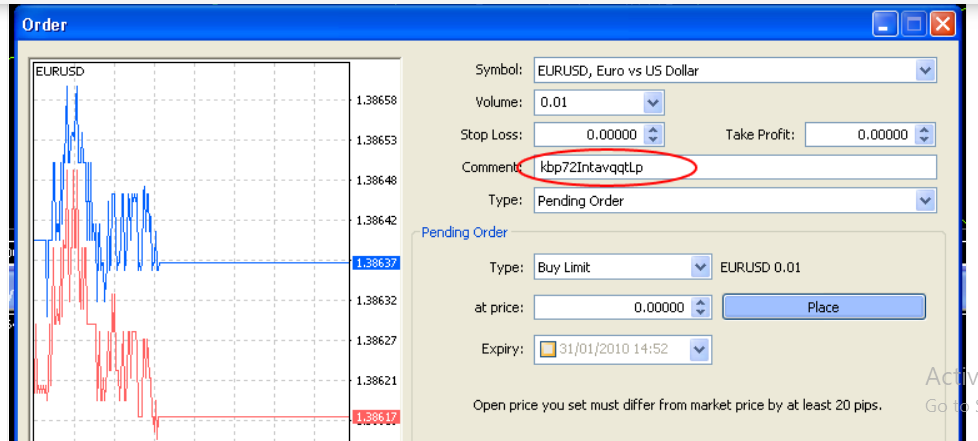Click the Take Profit value field
This screenshot has height=441, width=978.
859,135
